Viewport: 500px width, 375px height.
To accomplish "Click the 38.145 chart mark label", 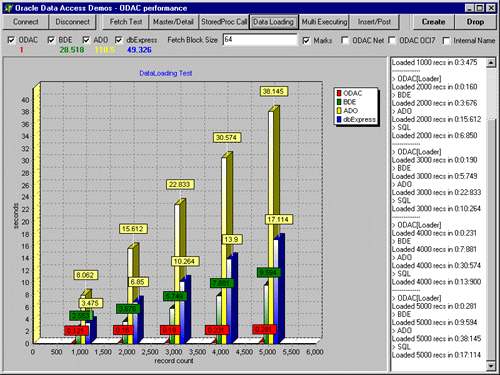I will tap(273, 91).
